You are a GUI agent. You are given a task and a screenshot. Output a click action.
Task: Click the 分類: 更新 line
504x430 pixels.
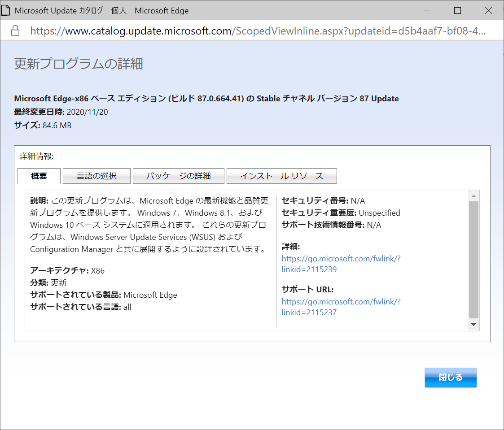tap(48, 282)
